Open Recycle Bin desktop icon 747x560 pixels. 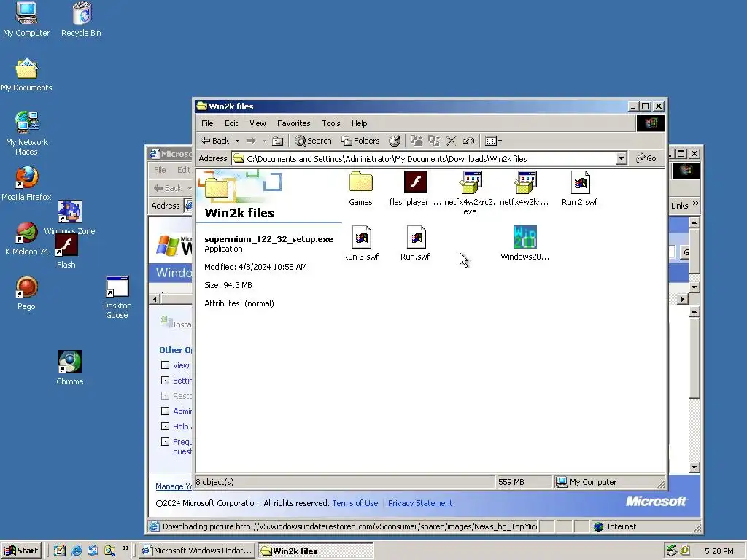(82, 20)
